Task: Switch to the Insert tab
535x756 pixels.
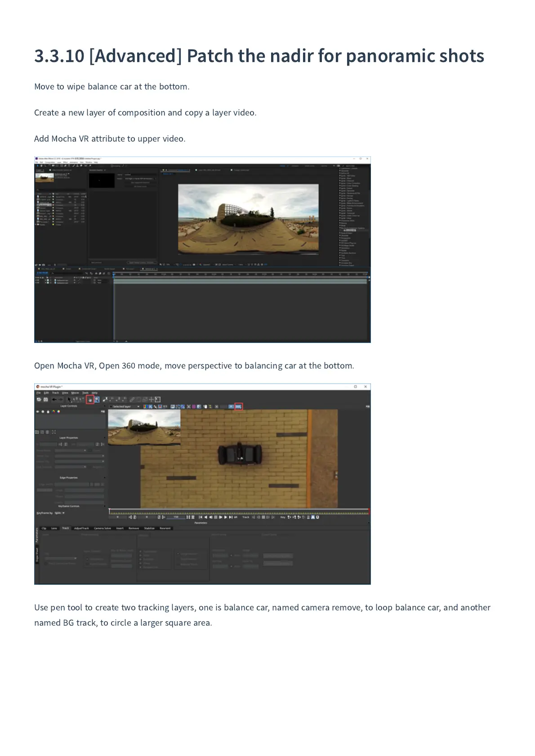Action: (120, 528)
